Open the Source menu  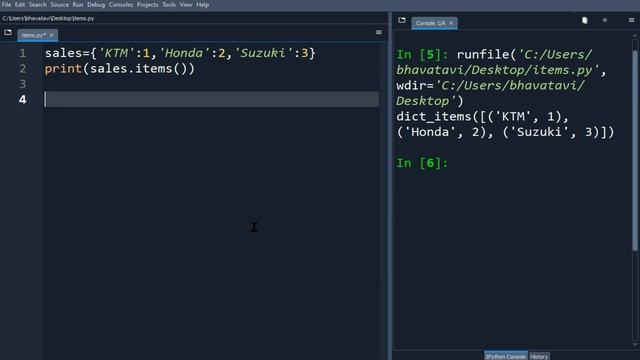point(60,5)
